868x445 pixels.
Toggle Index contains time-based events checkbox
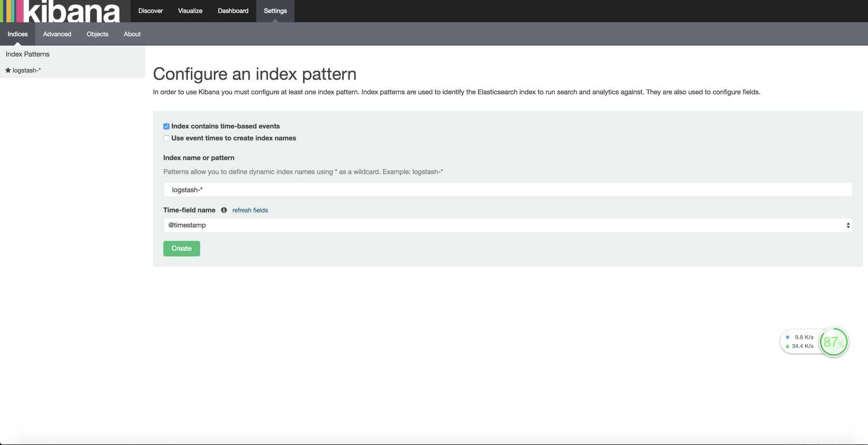(x=166, y=126)
